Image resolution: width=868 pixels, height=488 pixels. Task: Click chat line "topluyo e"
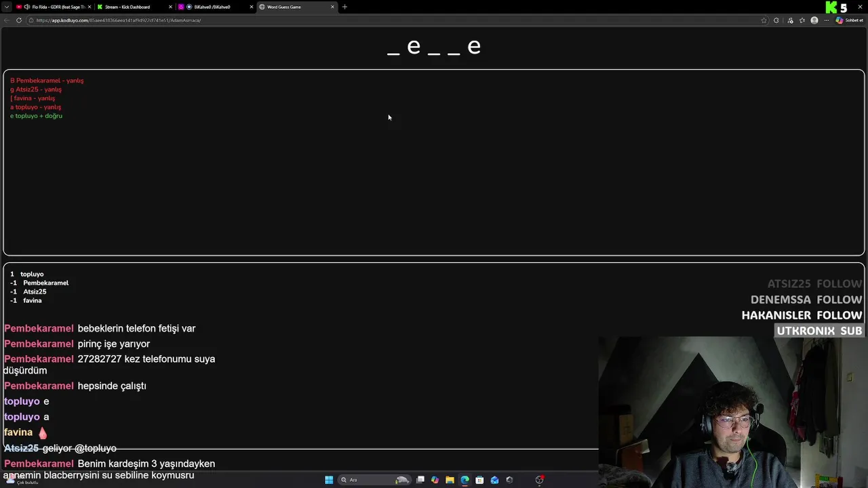tap(26, 402)
